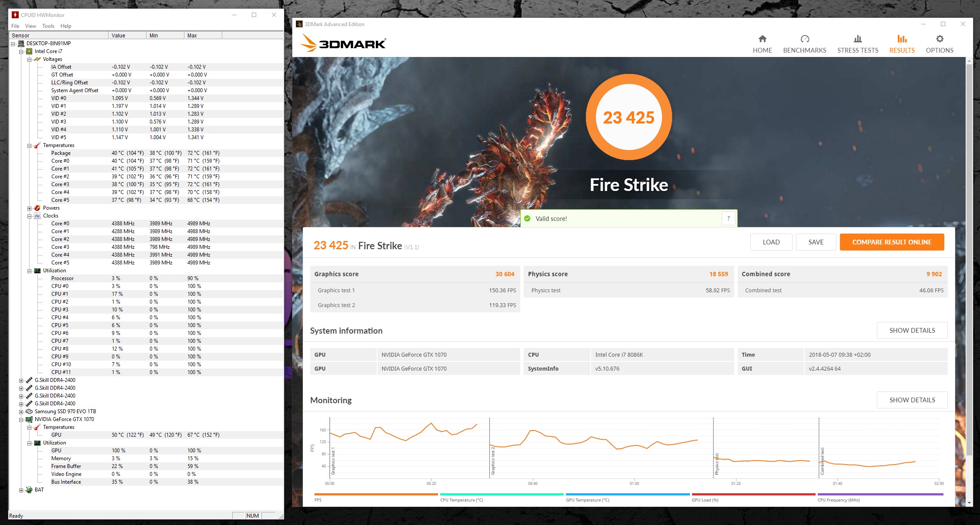980x525 pixels.
Task: Click the 3DMark scrollbar down arrow
Action: tap(969, 503)
